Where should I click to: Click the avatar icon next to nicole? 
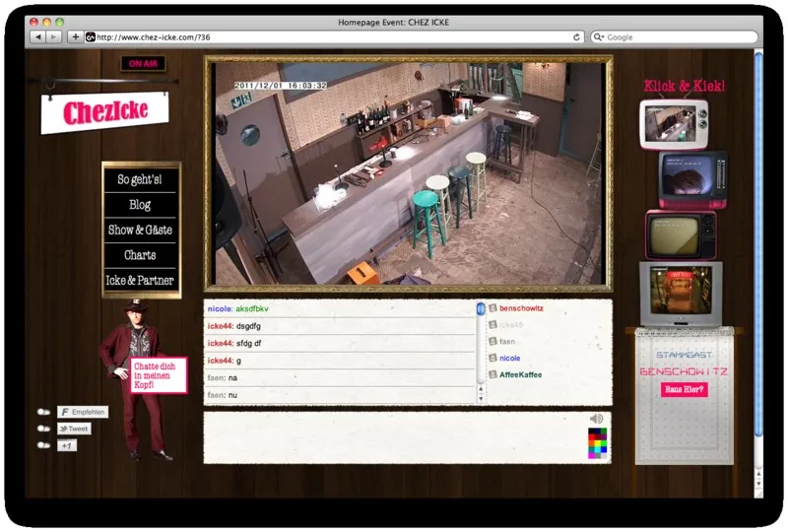pos(493,358)
